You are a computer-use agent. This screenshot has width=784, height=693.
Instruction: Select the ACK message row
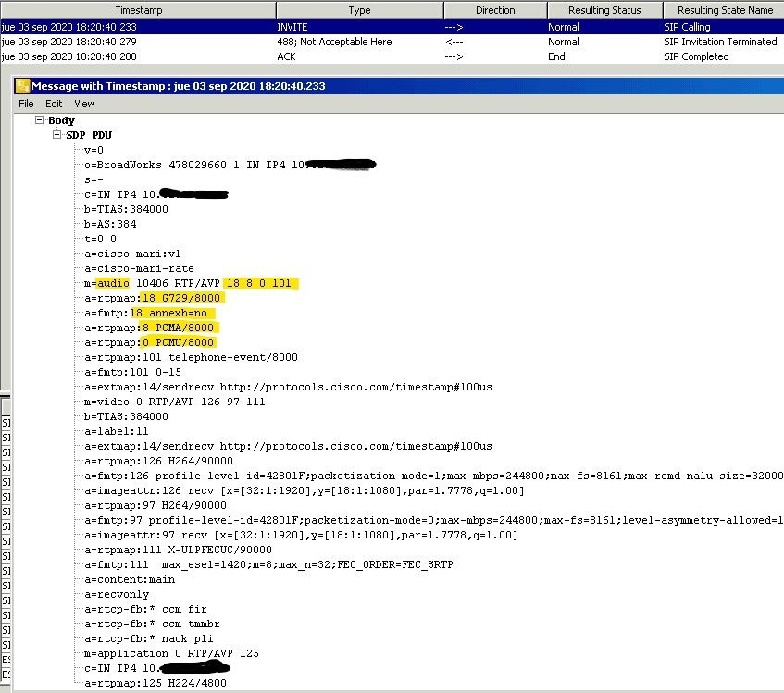point(370,56)
